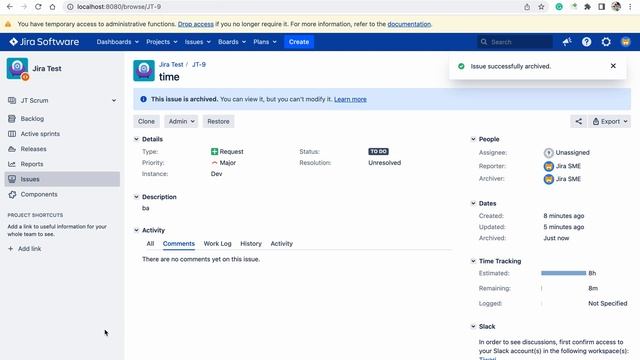Click the Components puzzle icon
The width and height of the screenshot is (640, 360).
12,194
